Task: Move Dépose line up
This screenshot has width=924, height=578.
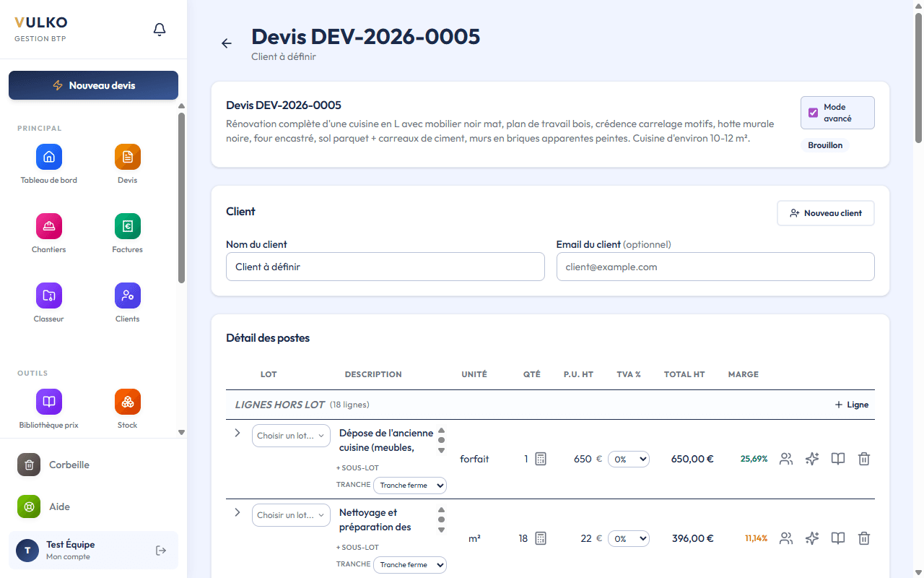Action: click(442, 430)
